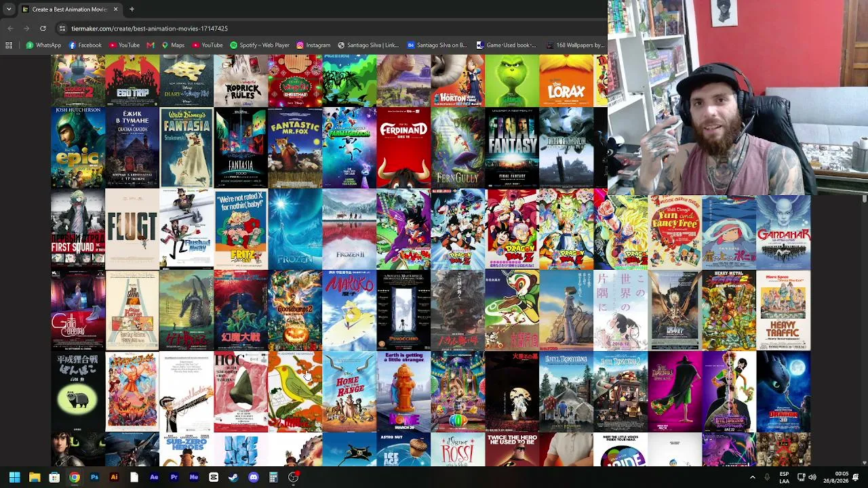Pick the Fun and Fancy Free poster
The image size is (868, 488).
click(x=675, y=232)
